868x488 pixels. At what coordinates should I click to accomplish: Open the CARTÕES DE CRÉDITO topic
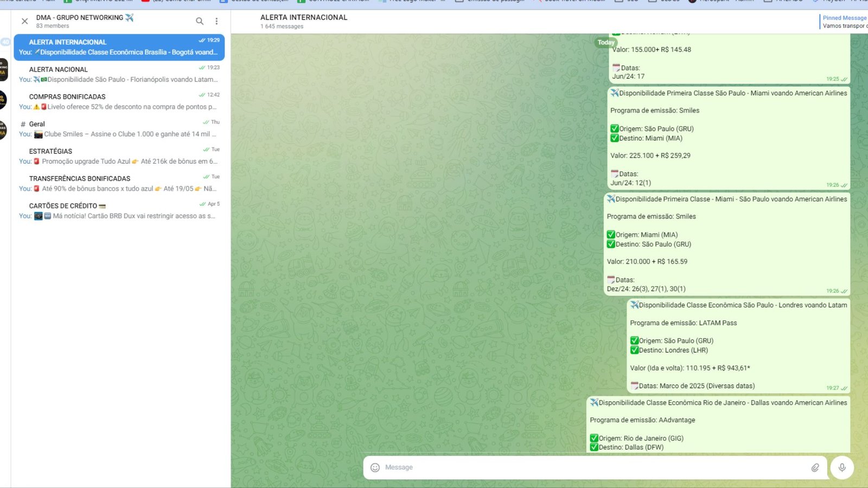tap(119, 210)
